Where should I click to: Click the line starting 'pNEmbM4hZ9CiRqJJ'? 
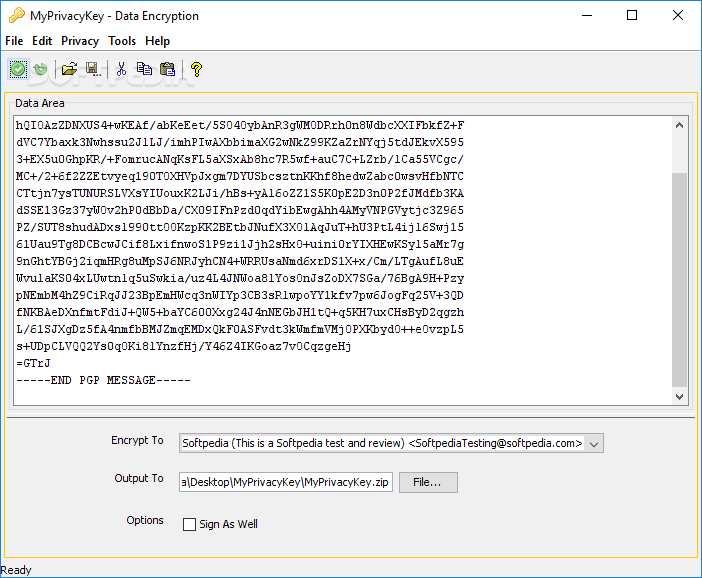240,295
